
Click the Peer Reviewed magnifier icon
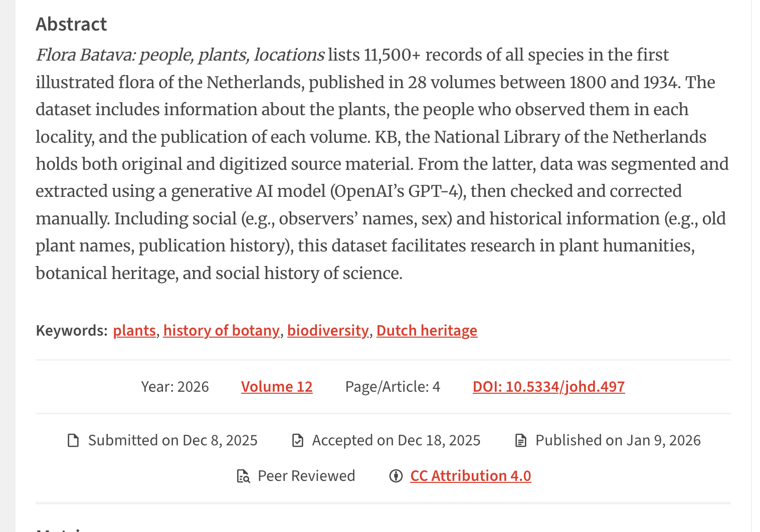tap(243, 476)
